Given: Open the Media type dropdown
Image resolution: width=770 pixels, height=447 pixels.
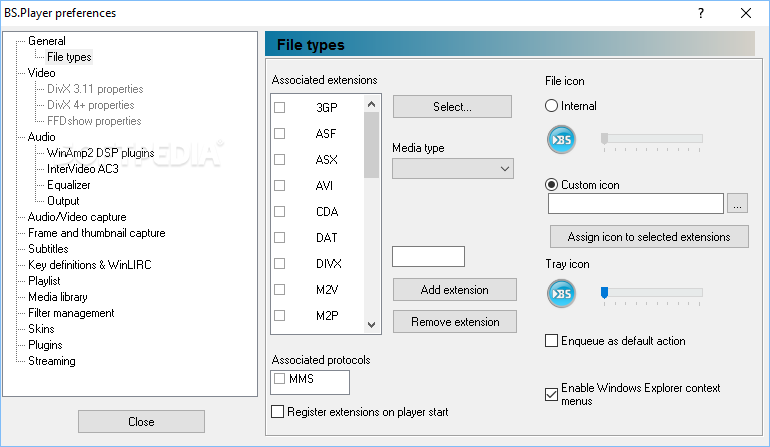Looking at the screenshot, I should pos(453,169).
